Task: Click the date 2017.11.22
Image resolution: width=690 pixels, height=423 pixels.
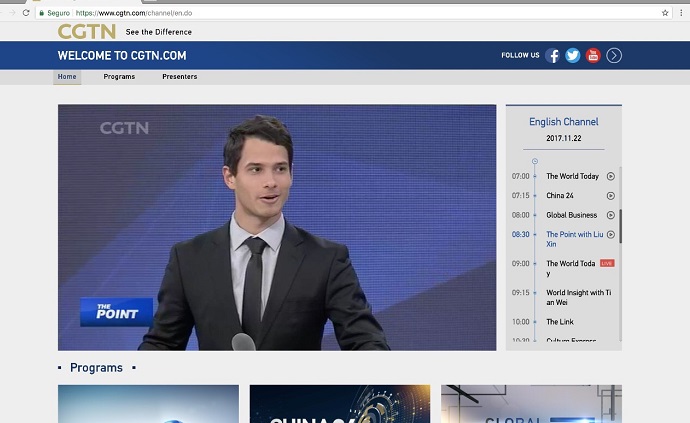Action: click(x=564, y=138)
